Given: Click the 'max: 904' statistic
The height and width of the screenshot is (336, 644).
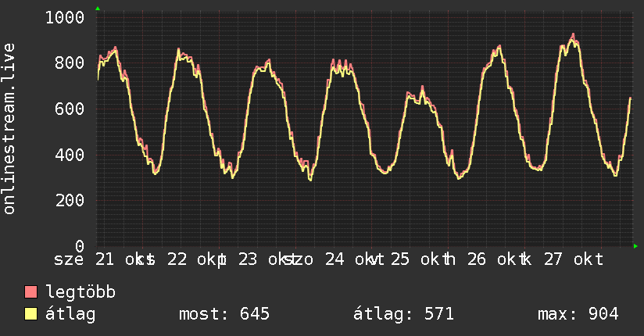Looking at the screenshot, I should coord(578,314).
